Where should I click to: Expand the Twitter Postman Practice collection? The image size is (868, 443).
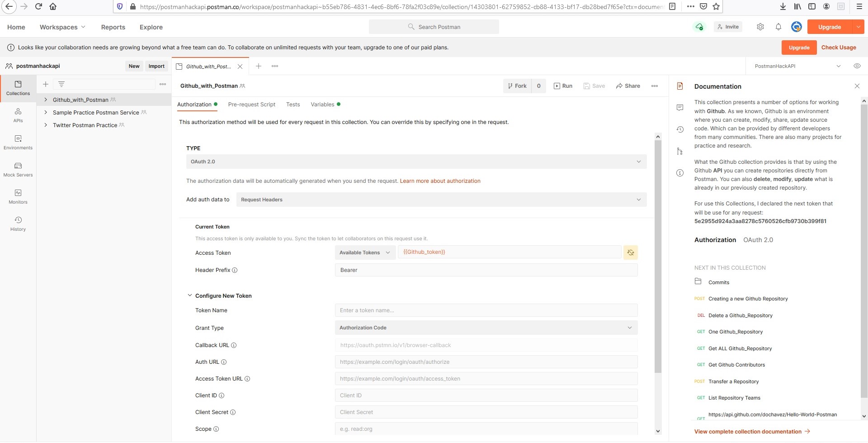click(x=46, y=125)
